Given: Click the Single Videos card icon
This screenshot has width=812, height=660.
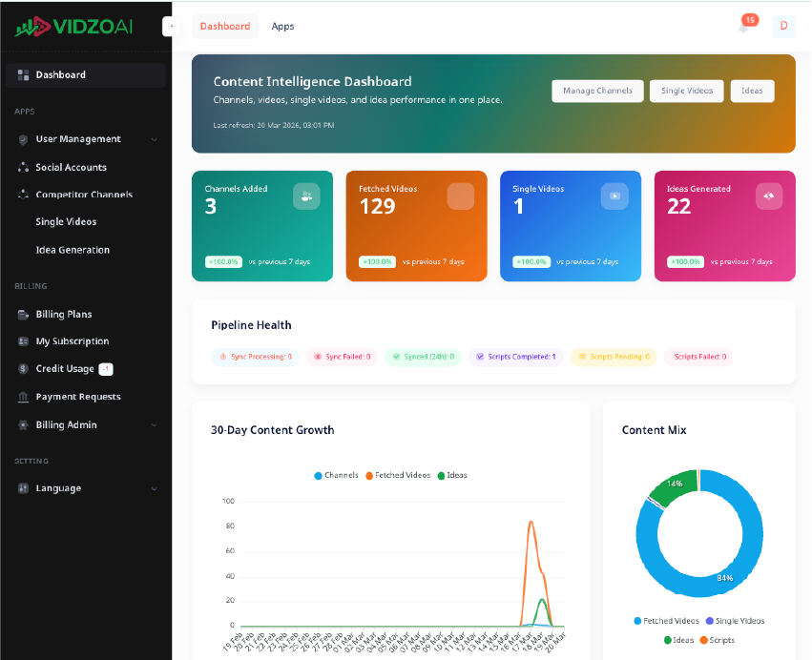Looking at the screenshot, I should tap(614, 196).
